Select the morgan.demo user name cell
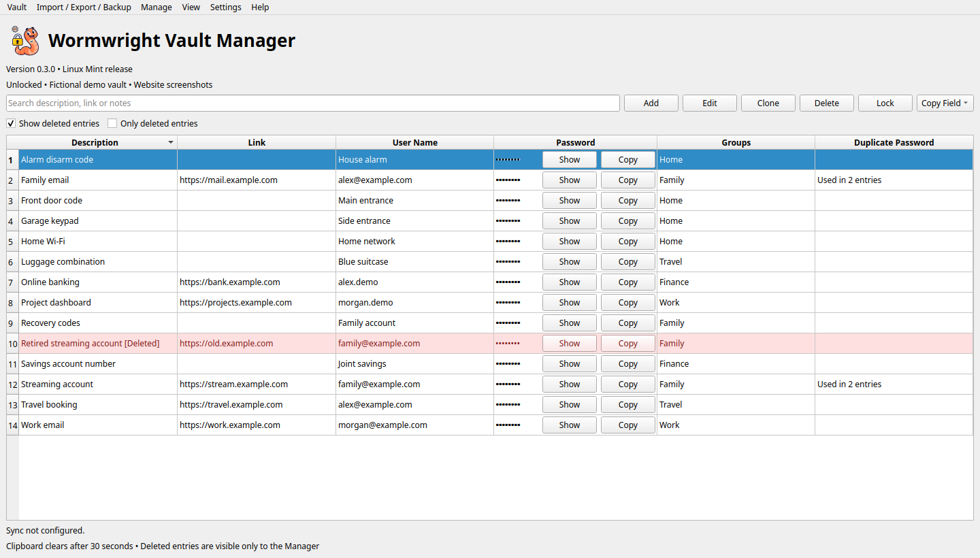This screenshot has width=980, height=558. tap(414, 303)
